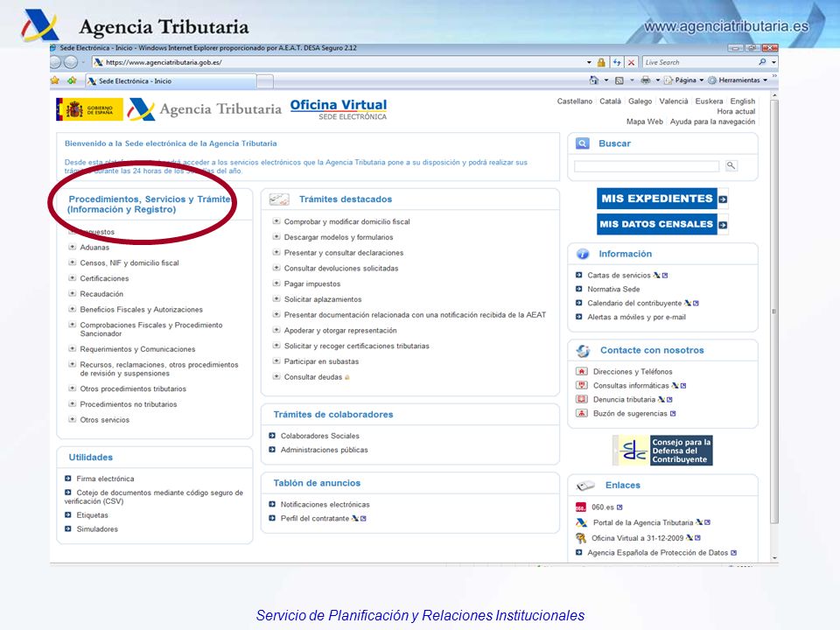Expand Otros procedimientos tributarios
Viewport: 840px width, 630px height.
pos(72,388)
